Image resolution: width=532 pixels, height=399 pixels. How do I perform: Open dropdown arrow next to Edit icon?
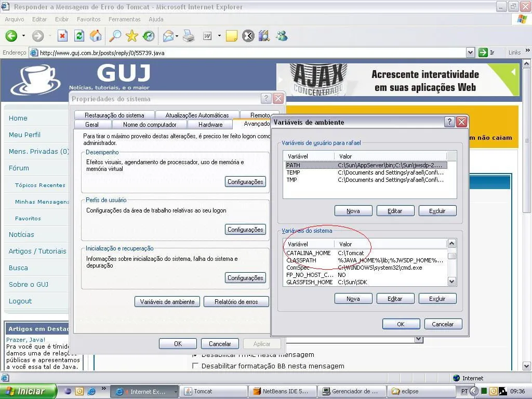tap(219, 36)
